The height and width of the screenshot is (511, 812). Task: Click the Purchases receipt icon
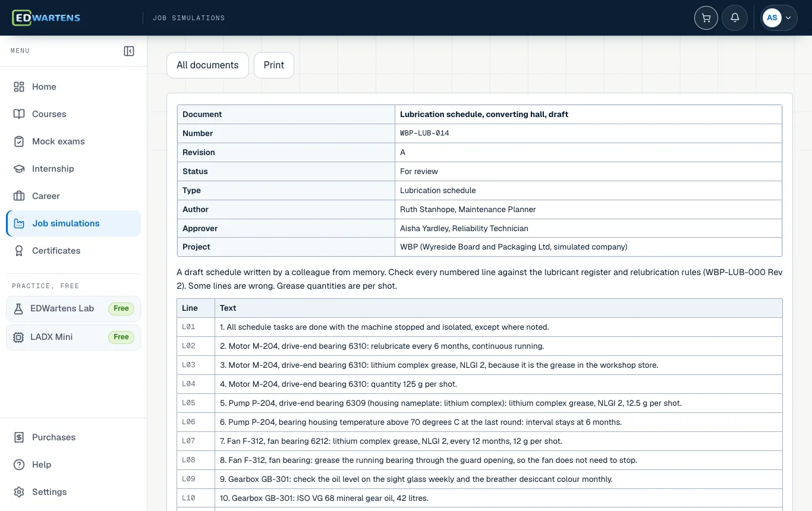tap(19, 437)
